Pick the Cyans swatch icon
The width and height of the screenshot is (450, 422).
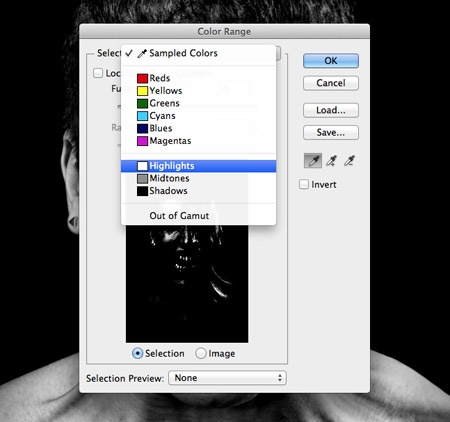click(x=142, y=116)
